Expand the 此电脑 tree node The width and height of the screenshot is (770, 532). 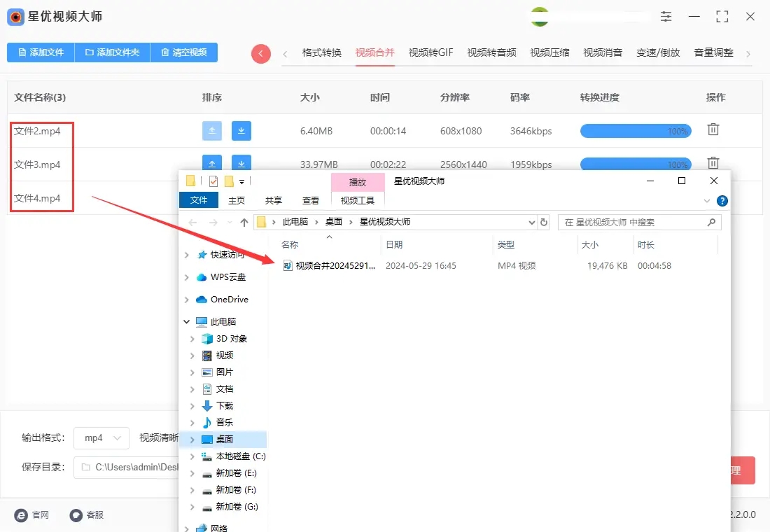pyautogui.click(x=187, y=322)
